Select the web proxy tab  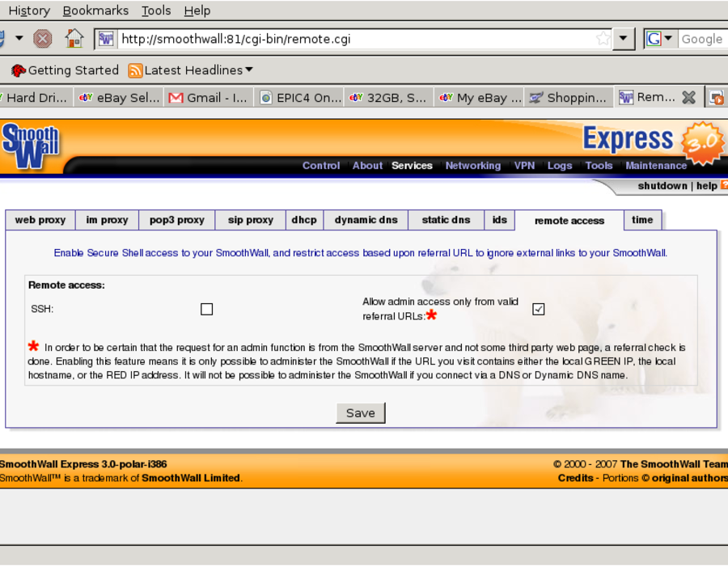click(40, 220)
